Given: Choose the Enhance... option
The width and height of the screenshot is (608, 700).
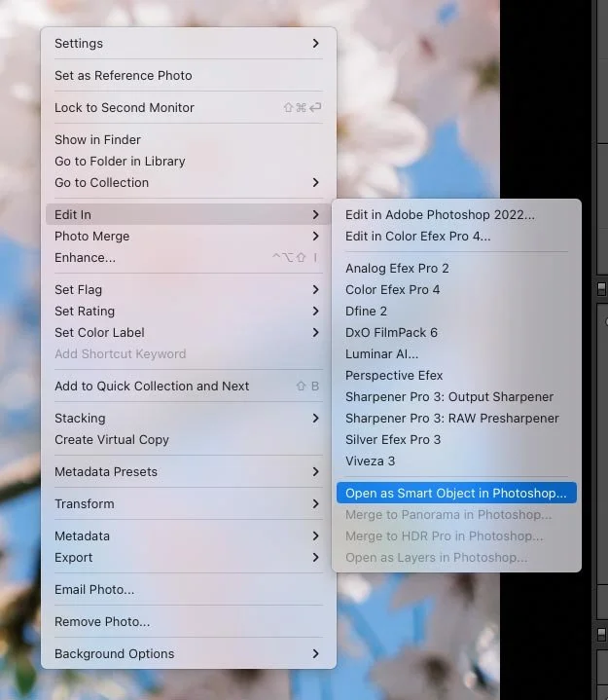Looking at the screenshot, I should (189, 258).
